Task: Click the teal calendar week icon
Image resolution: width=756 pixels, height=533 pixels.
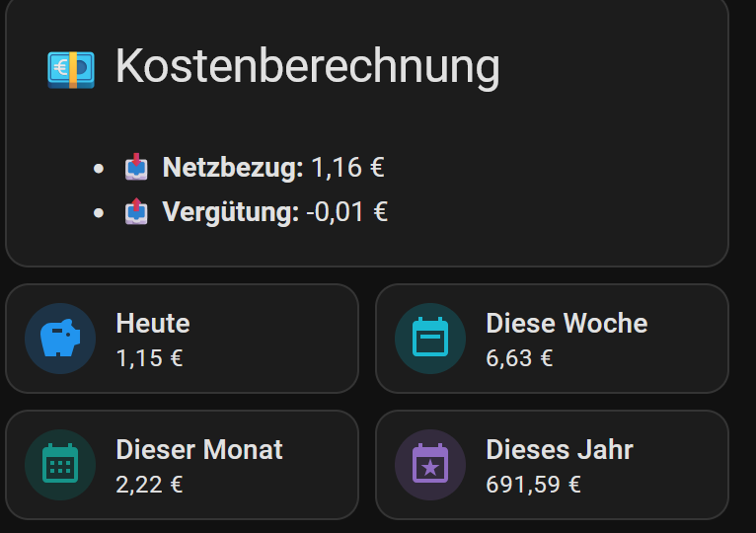Action: click(430, 339)
